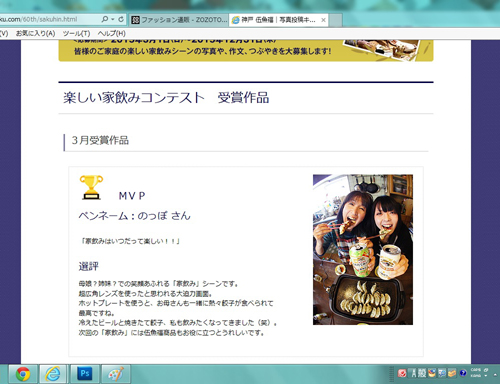Toggle the KANA lock indicator
Image resolution: width=500 pixels, height=384 pixels.
tap(476, 376)
